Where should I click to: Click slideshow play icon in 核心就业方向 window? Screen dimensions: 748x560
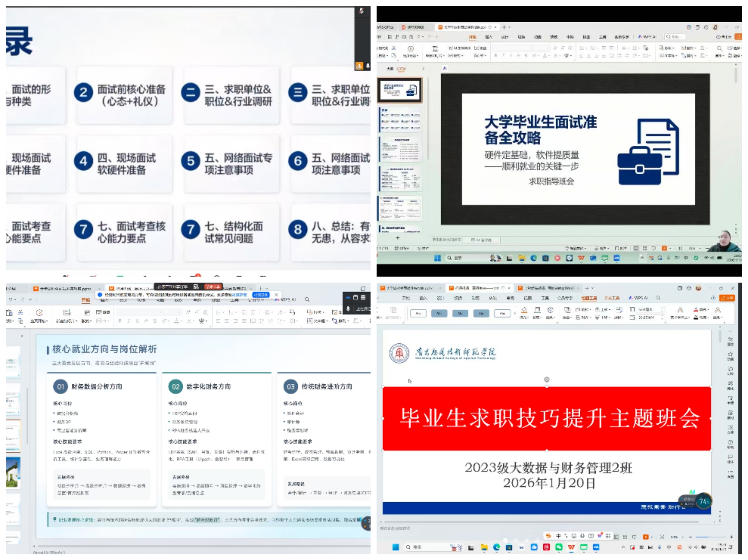click(x=39, y=313)
